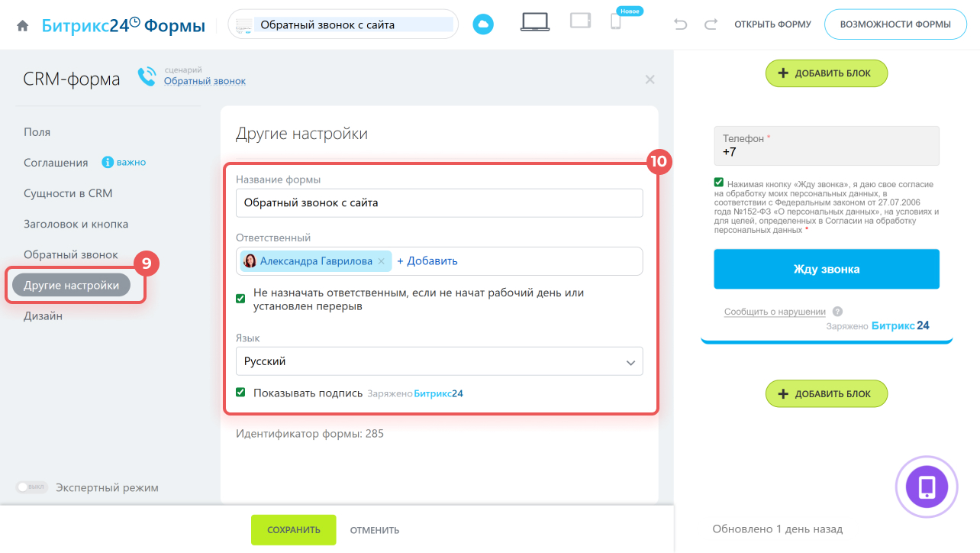The height and width of the screenshot is (553, 980).
Task: Open the purple mobile widget button
Action: click(927, 487)
